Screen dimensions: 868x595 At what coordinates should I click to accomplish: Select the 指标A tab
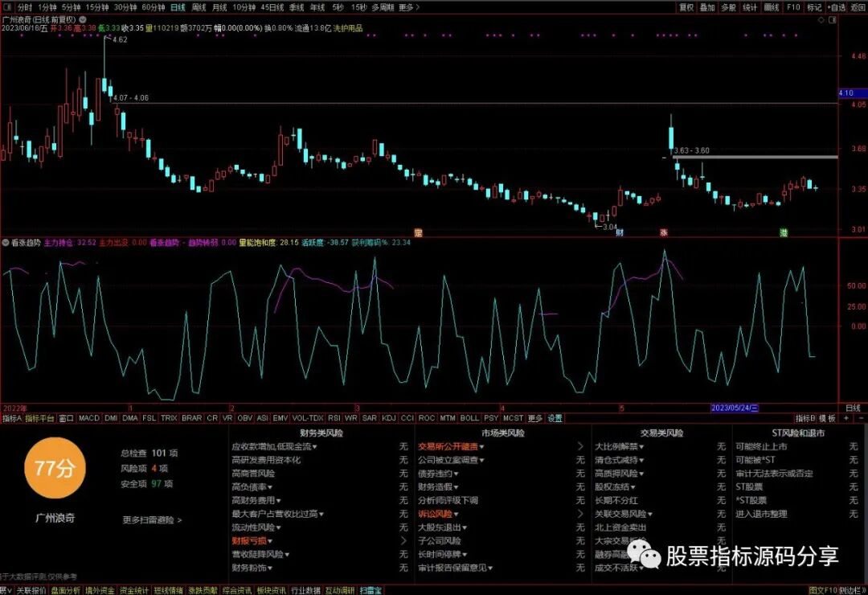point(11,418)
